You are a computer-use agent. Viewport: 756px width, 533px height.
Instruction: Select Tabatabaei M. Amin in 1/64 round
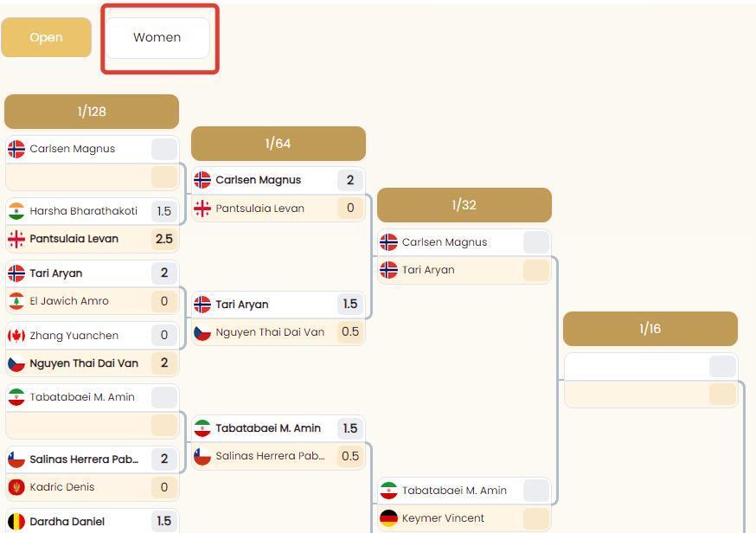(268, 428)
